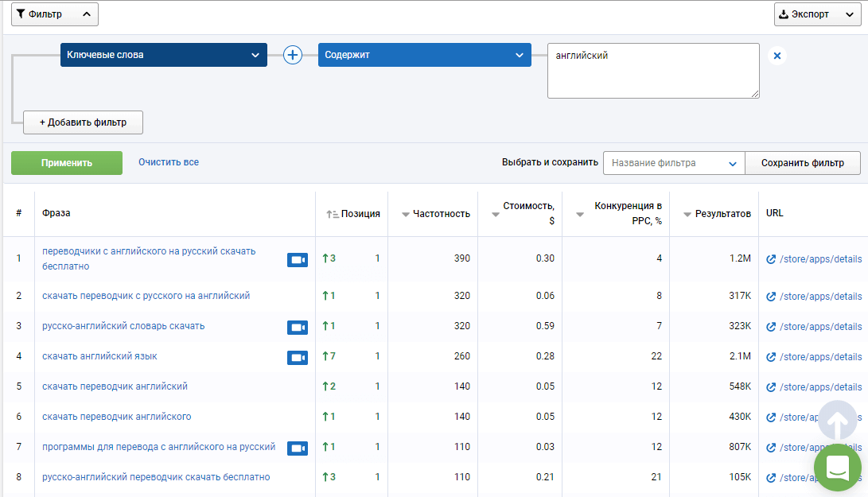Click video icon next to 'скачать английский язык'
868x497 pixels.
[x=298, y=357]
